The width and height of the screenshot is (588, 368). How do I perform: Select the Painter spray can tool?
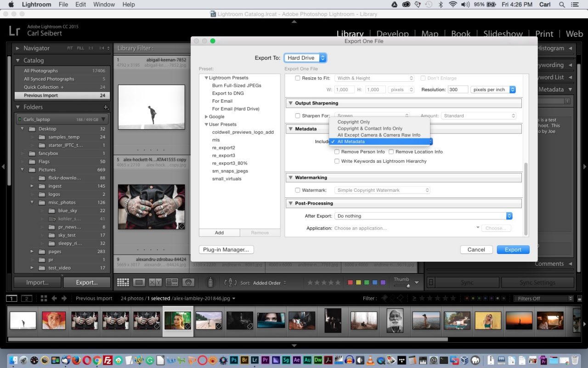pos(210,282)
